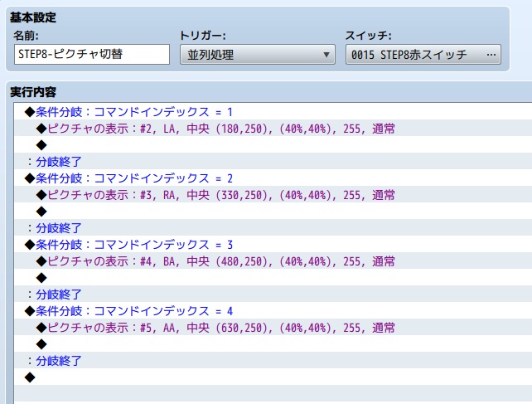Select the line 条件分岐:コマンドインデックス = 4
This screenshot has height=404, width=532.
[273, 310]
